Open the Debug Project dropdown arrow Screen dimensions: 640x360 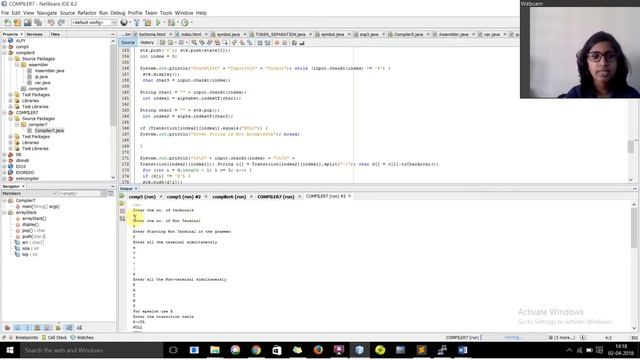(x=177, y=23)
